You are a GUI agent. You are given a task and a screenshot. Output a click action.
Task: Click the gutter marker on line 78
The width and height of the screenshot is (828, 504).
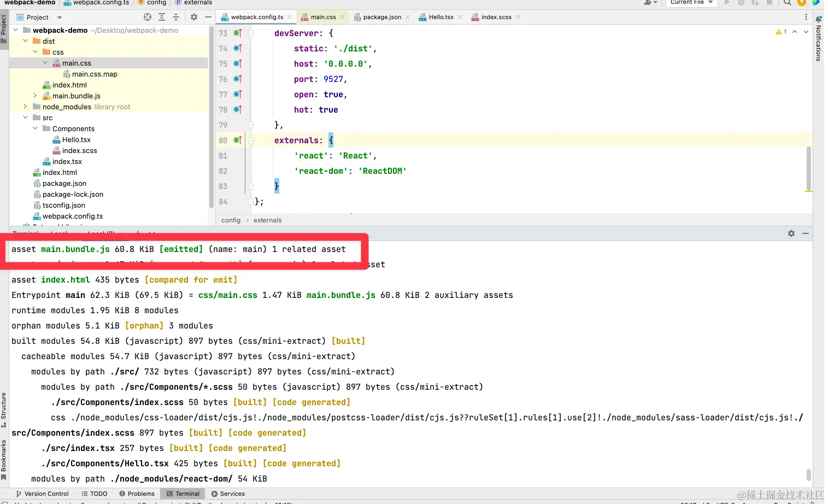coord(238,110)
